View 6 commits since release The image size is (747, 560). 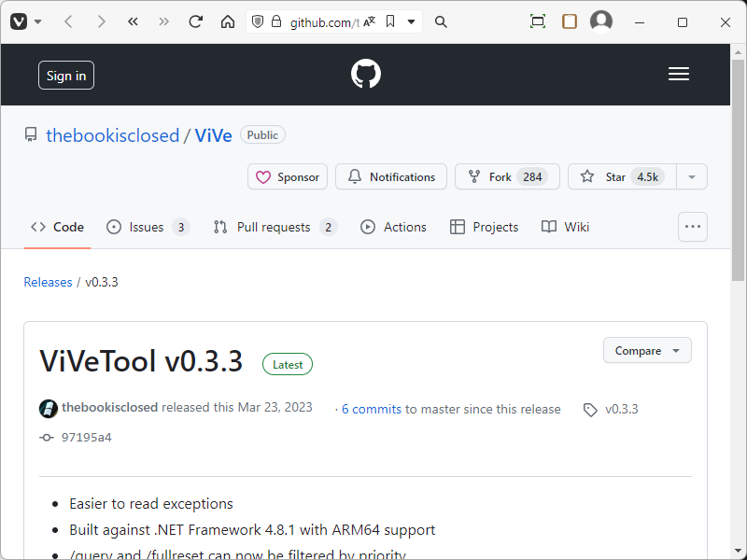point(372,409)
